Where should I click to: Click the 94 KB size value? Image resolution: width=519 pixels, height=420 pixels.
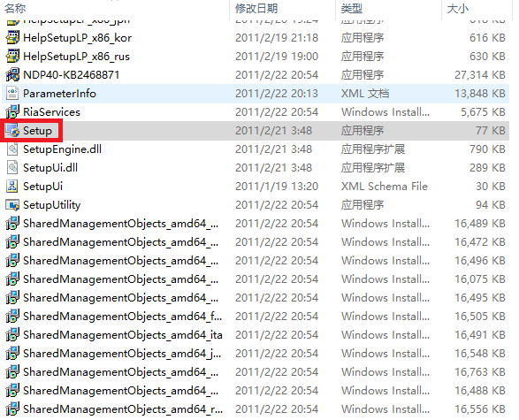[x=491, y=205]
